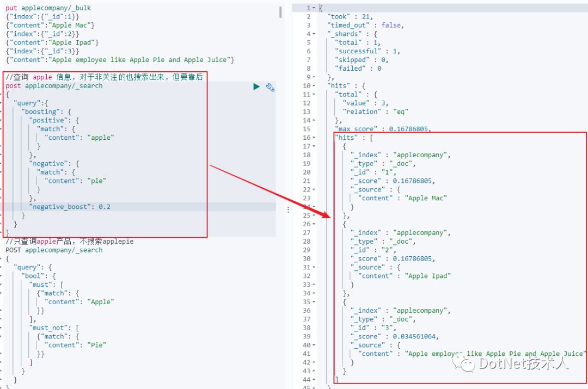Image resolution: width=588 pixels, height=389 pixels.
Task: Collapse "_source" block at line 31
Action: point(314,267)
